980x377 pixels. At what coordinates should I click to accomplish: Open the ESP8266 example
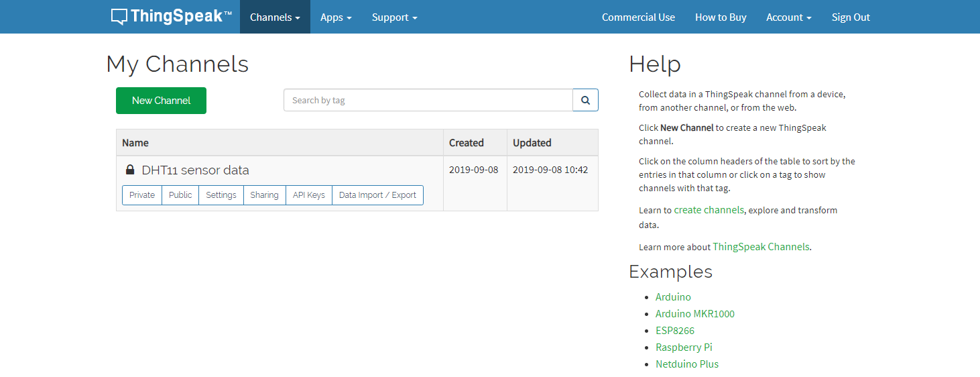point(675,330)
